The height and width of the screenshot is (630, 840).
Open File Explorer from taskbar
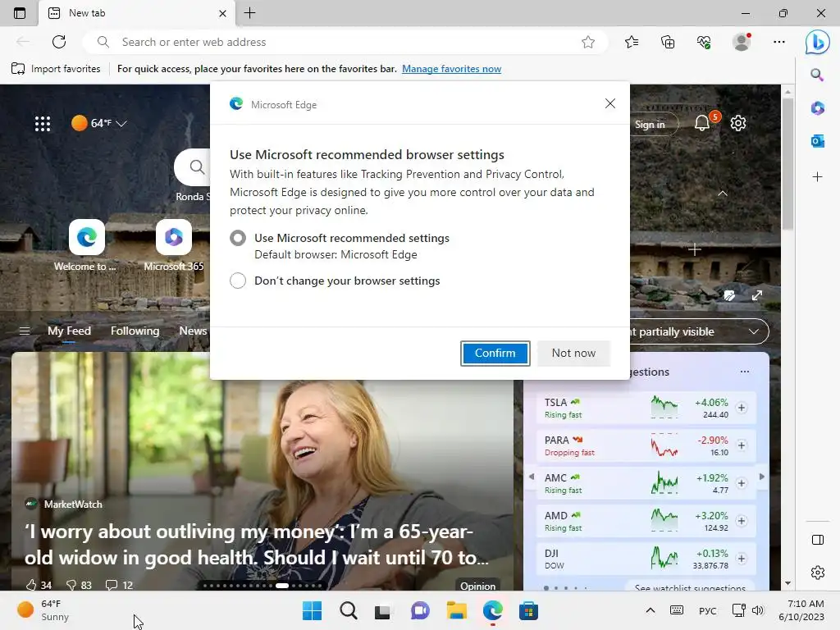click(456, 610)
